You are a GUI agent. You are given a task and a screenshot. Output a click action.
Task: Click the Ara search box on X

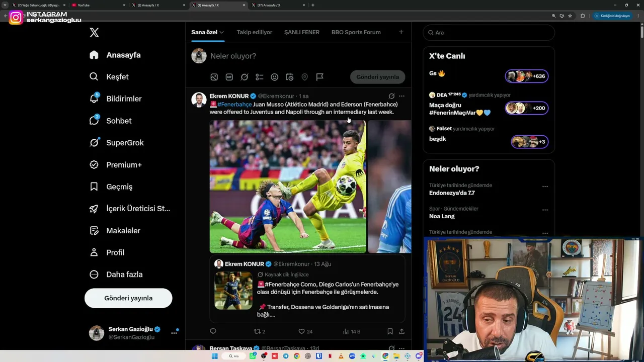coord(489,33)
